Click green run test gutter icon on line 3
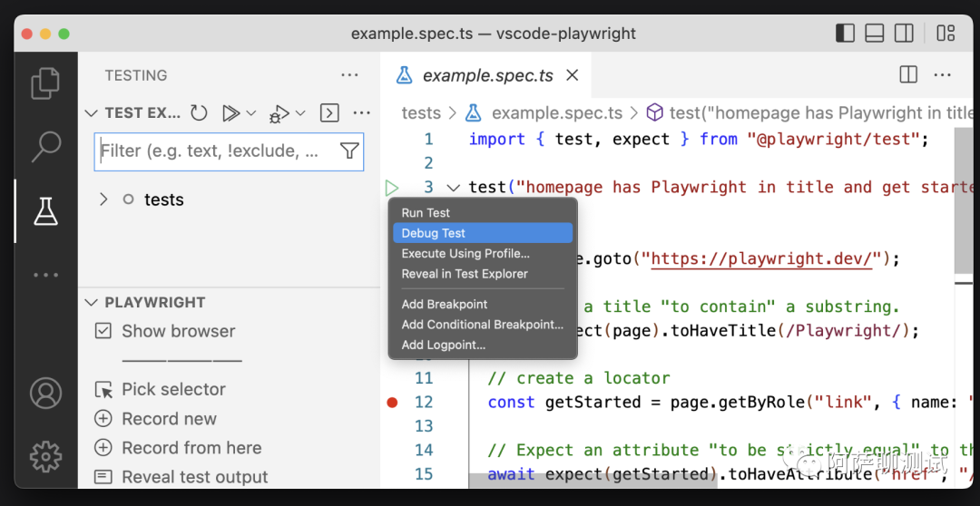The image size is (980, 506). (x=392, y=188)
